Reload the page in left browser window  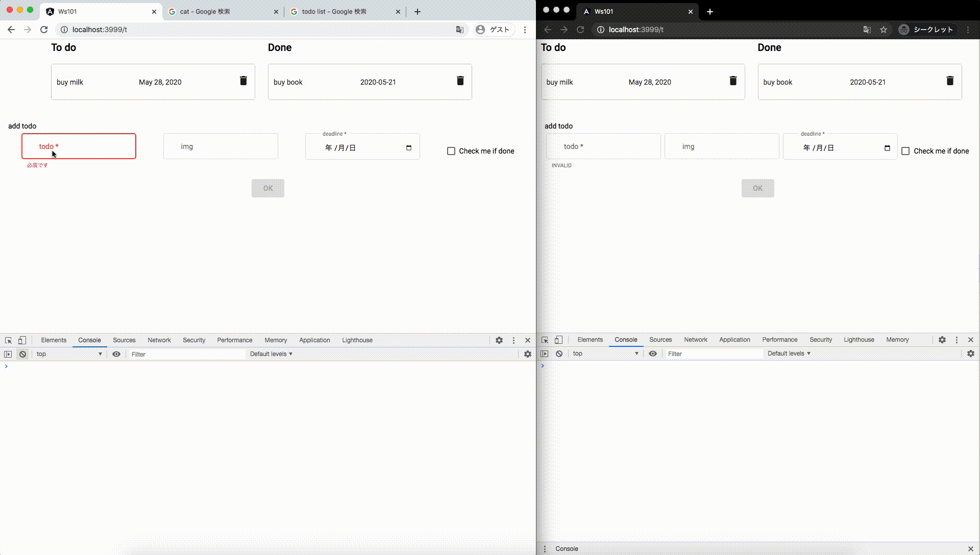44,30
